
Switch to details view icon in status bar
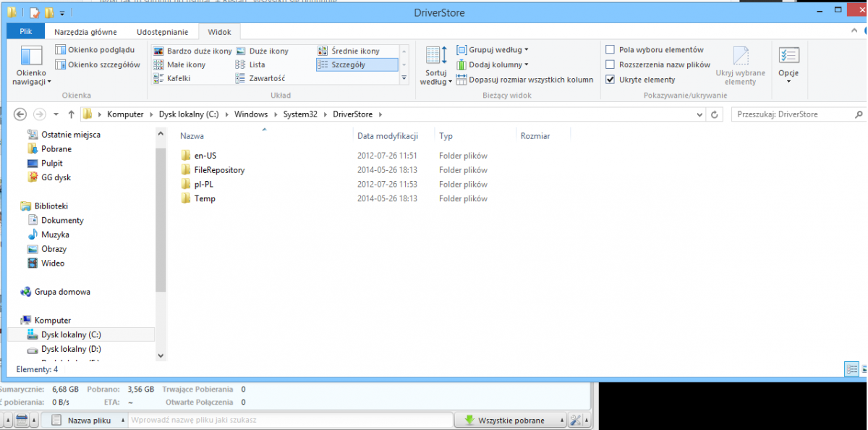pyautogui.click(x=851, y=369)
